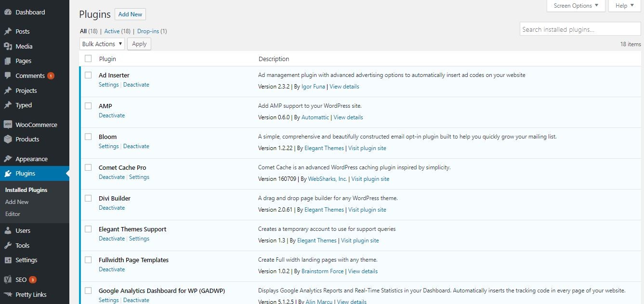Open the Add New plugins submenu item
The width and height of the screenshot is (644, 304).
(x=17, y=202)
